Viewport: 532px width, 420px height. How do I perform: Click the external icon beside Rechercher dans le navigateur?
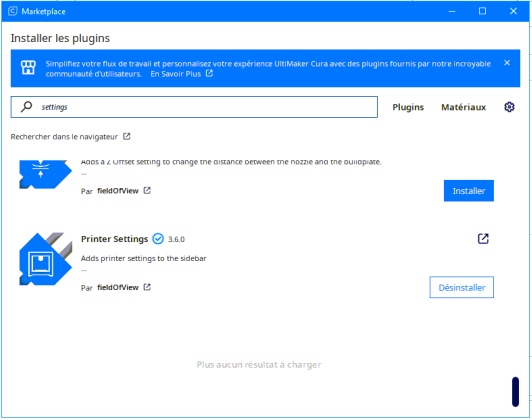pyautogui.click(x=127, y=136)
